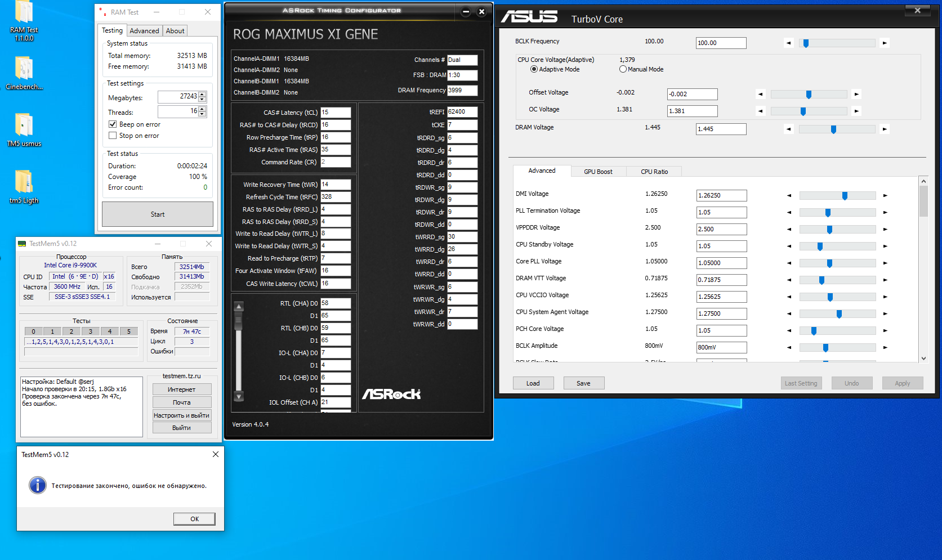The height and width of the screenshot is (560, 942).
Task: Increase BCLK Frequency with the right arrow
Action: point(885,43)
